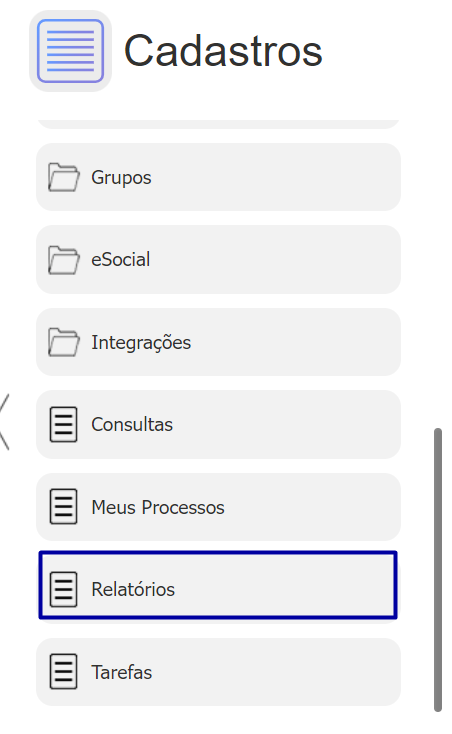Expand the Grupos folder item

219,177
